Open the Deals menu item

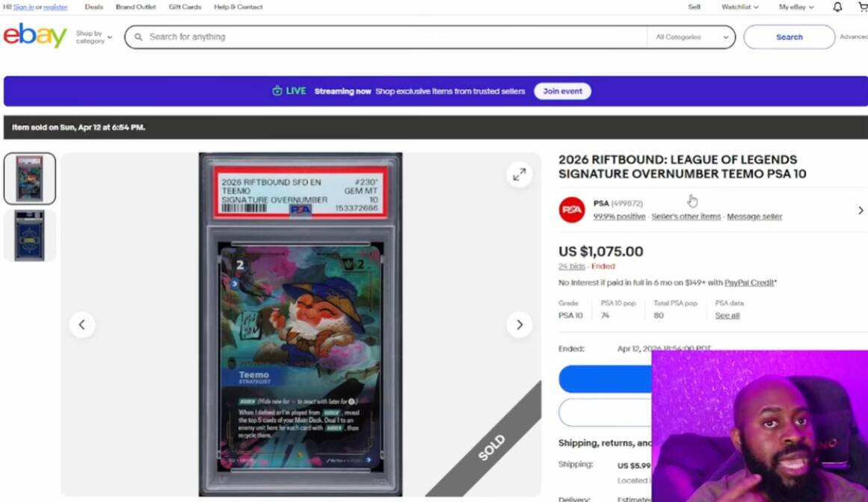click(x=93, y=7)
